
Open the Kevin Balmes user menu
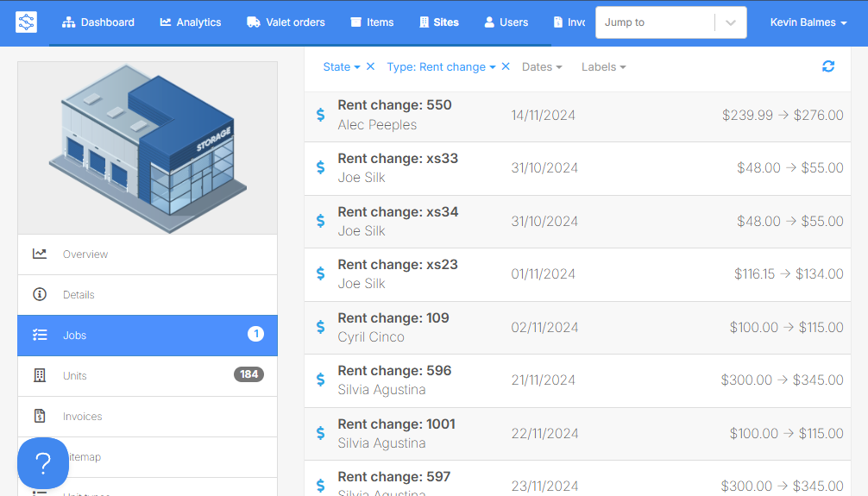point(808,22)
